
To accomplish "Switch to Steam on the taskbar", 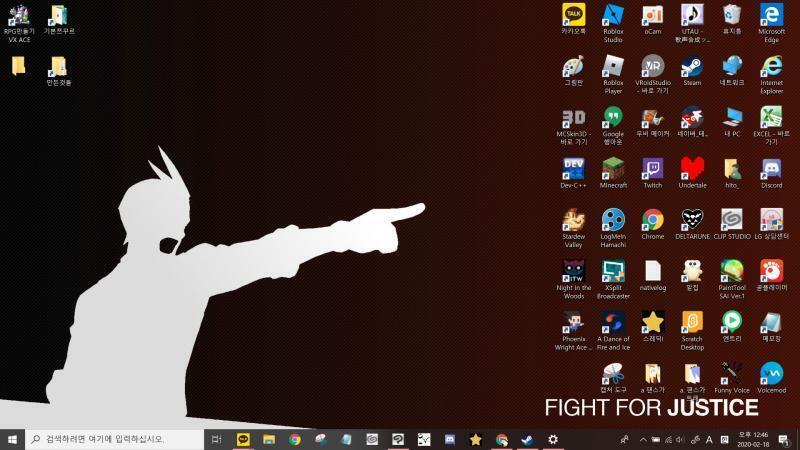I will pyautogui.click(x=527, y=439).
